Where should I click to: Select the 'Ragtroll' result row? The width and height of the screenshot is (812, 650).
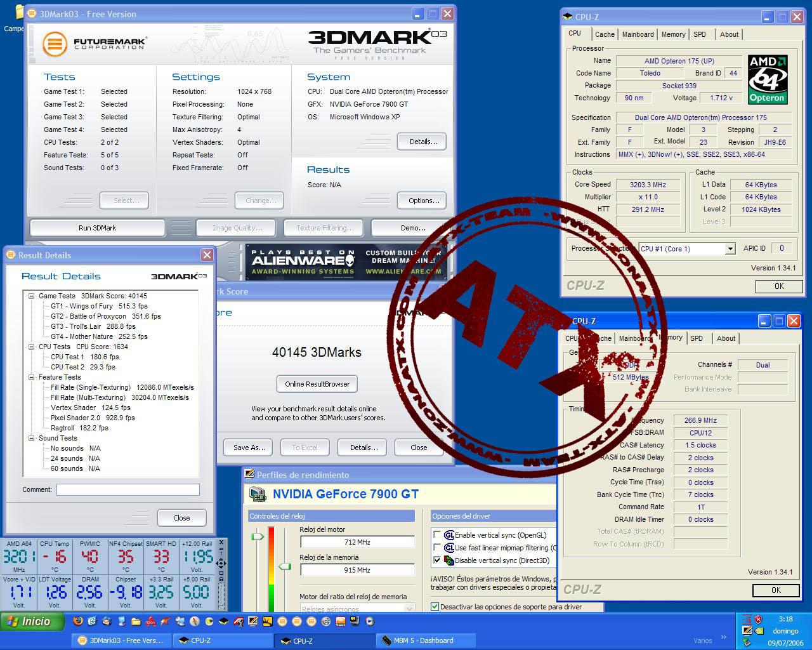(x=79, y=428)
